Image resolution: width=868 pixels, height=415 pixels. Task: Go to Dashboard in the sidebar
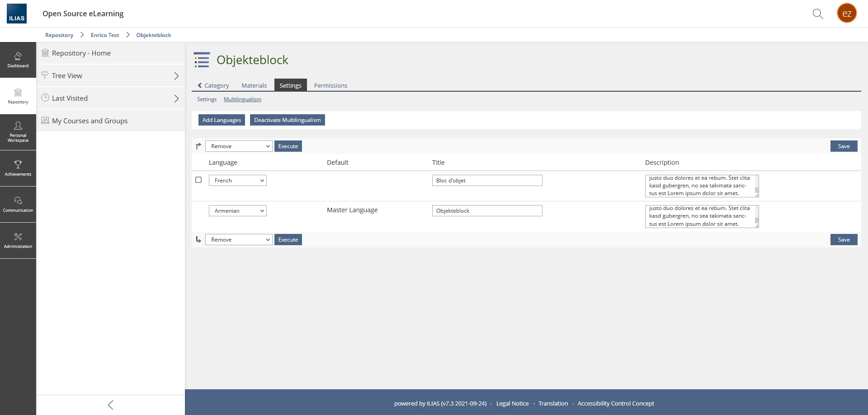pyautogui.click(x=18, y=60)
